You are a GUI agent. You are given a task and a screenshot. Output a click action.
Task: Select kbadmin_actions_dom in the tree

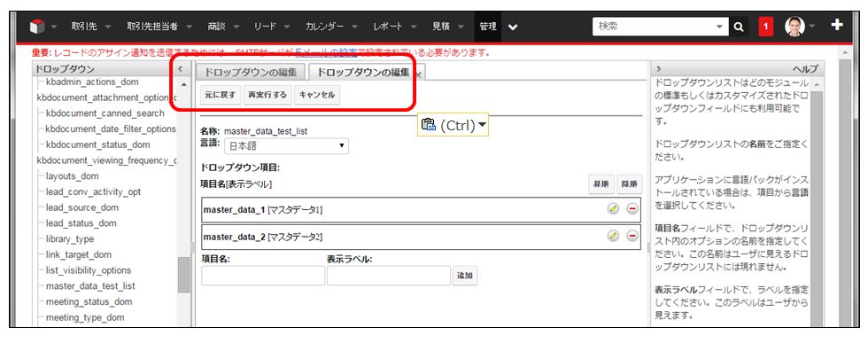pyautogui.click(x=92, y=82)
